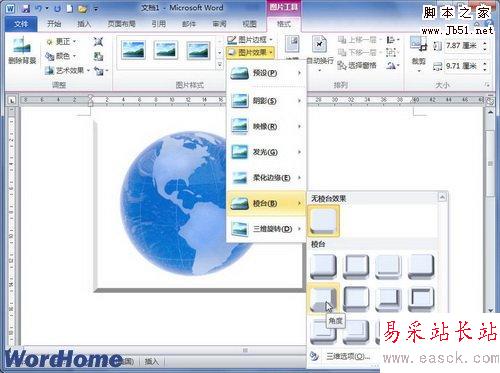Switch to the 插入 (Insert) ribbon tab
The height and width of the screenshot is (373, 500).
(x=84, y=24)
